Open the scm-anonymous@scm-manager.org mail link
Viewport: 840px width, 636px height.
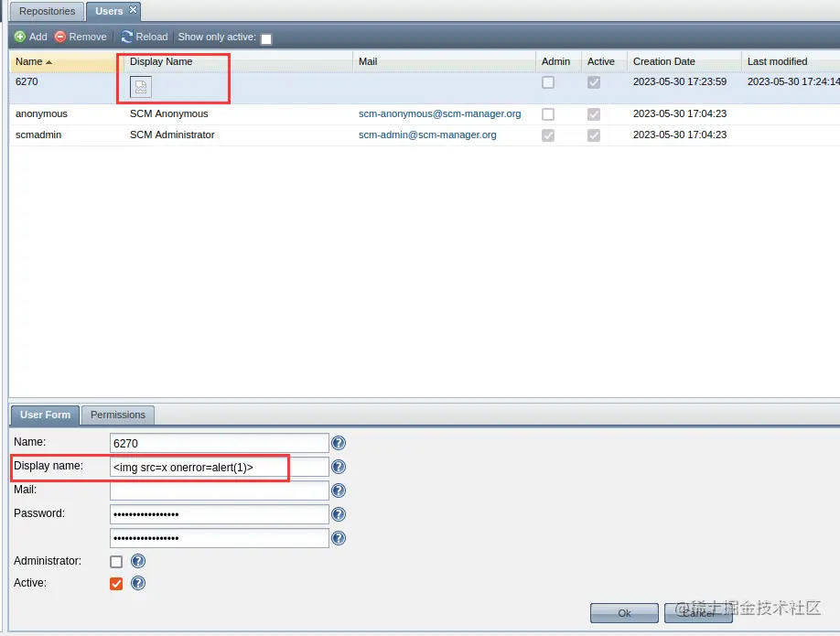click(x=439, y=113)
